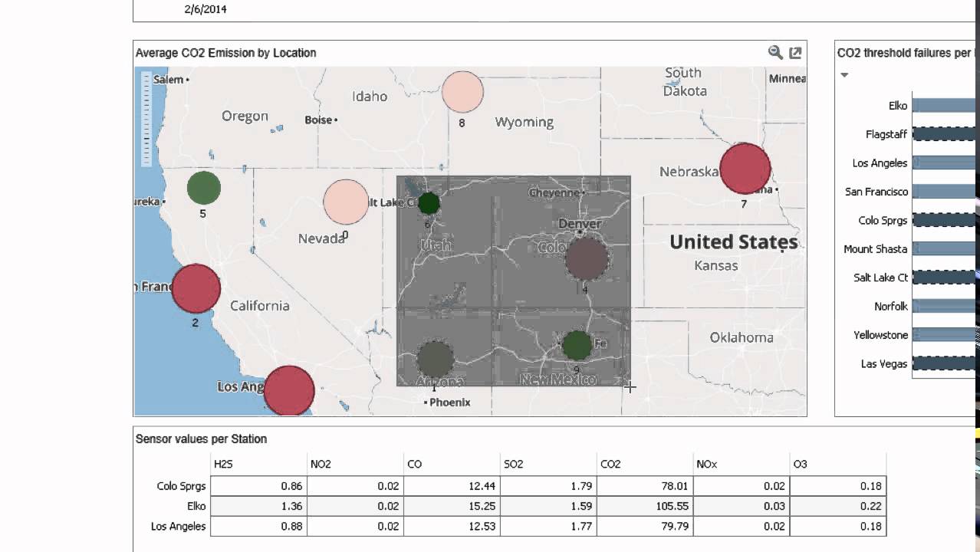Viewport: 980px width, 552px height.
Task: Click the Colo Sprgs bar in failures chart
Action: [944, 220]
